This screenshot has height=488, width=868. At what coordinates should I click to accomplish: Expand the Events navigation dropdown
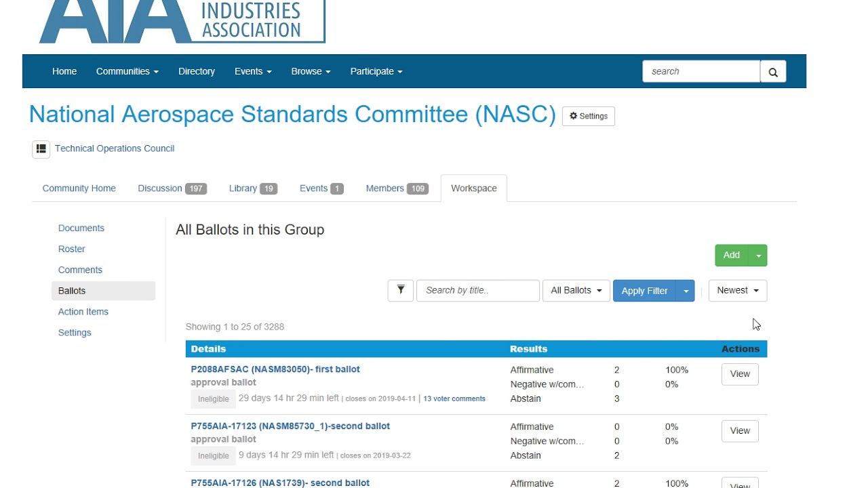(253, 71)
